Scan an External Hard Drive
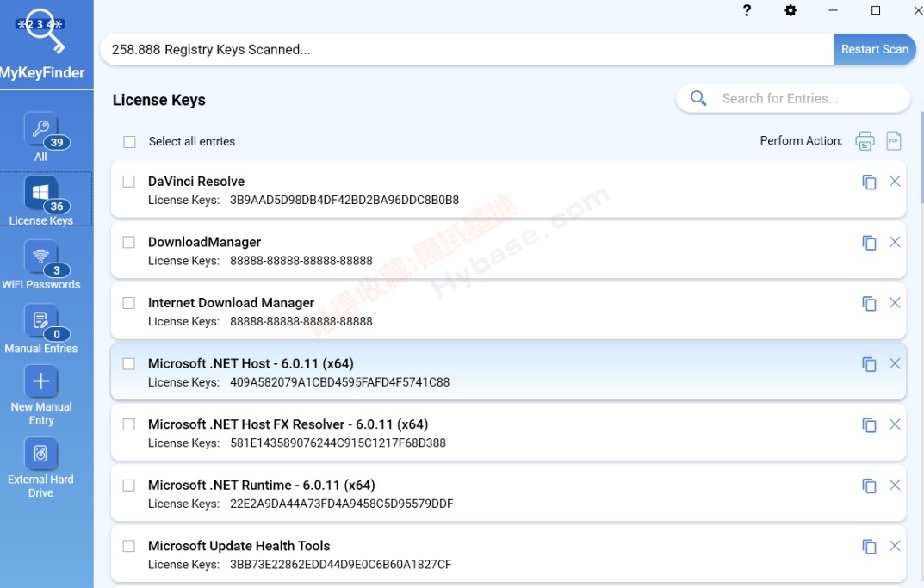This screenshot has width=924, height=588. point(40,467)
